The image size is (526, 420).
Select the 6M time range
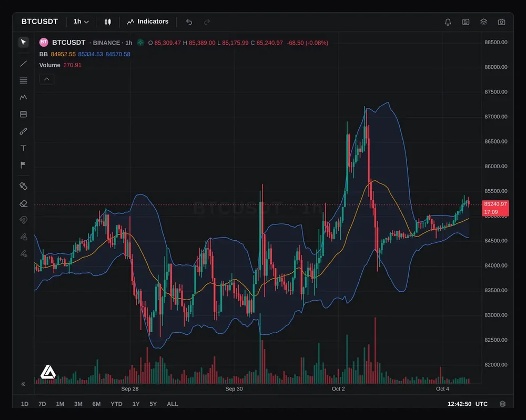tap(96, 404)
